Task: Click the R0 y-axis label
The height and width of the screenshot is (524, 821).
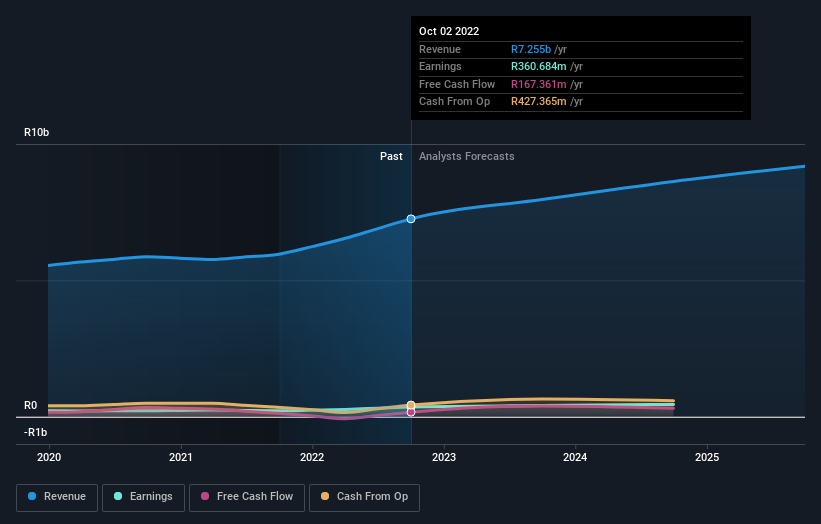Action: pyautogui.click(x=30, y=406)
